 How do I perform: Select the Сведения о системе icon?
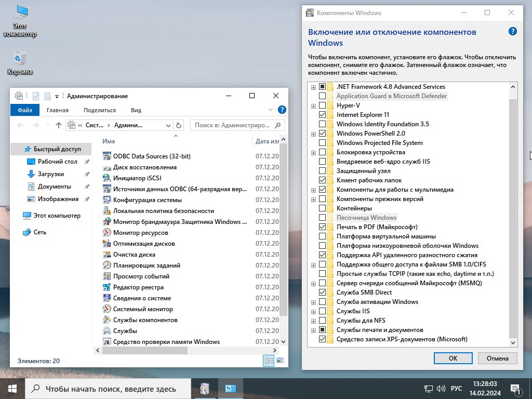pos(107,298)
